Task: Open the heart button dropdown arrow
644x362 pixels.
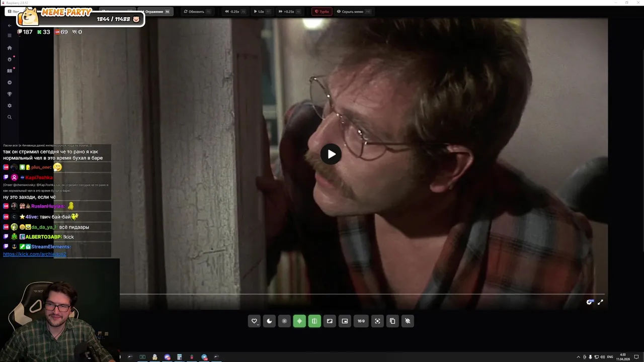Action: coord(258,325)
